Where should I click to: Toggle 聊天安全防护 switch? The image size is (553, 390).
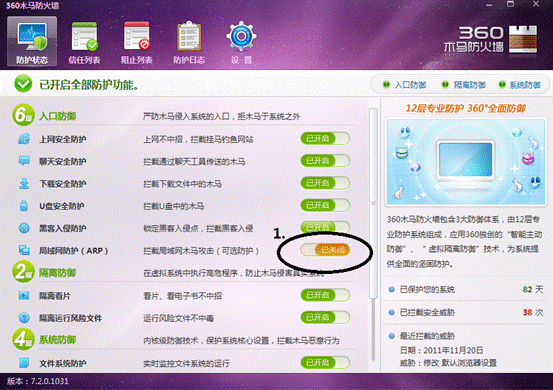pos(325,161)
